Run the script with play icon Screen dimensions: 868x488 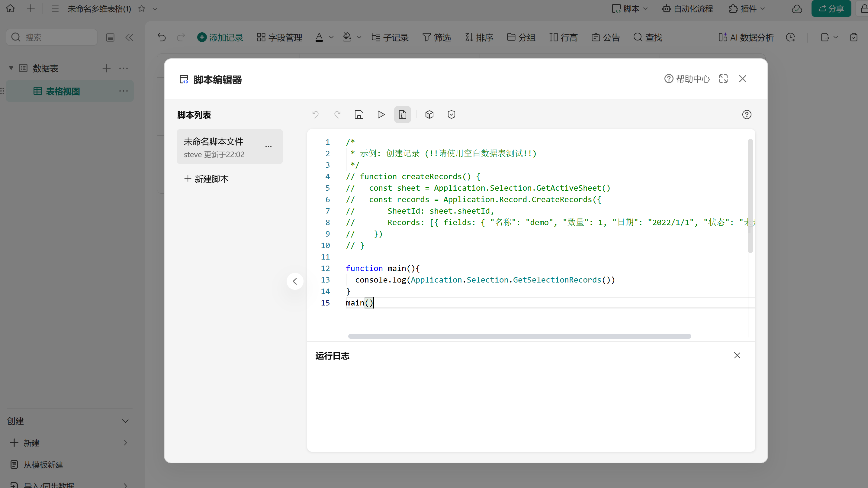(x=381, y=115)
